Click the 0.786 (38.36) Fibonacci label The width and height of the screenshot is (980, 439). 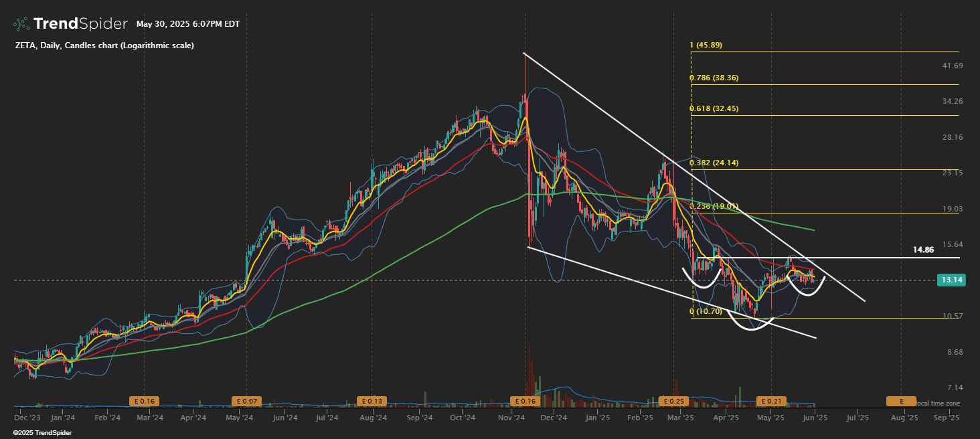click(x=714, y=78)
